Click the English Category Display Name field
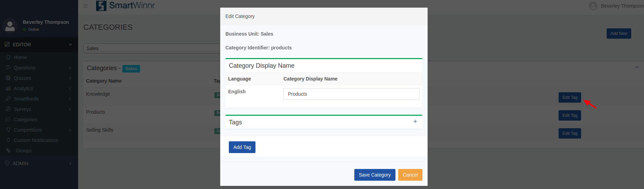 tap(351, 94)
